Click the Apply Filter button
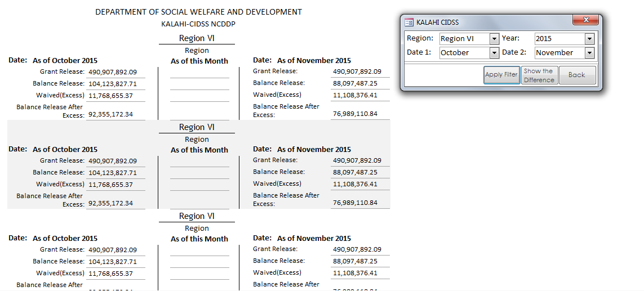 click(x=501, y=75)
